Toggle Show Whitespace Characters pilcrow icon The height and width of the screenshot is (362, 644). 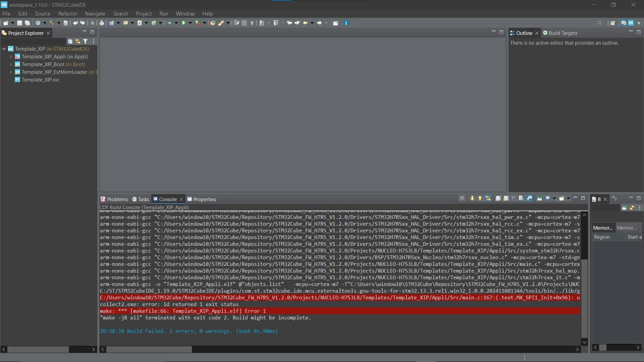[x=252, y=23]
